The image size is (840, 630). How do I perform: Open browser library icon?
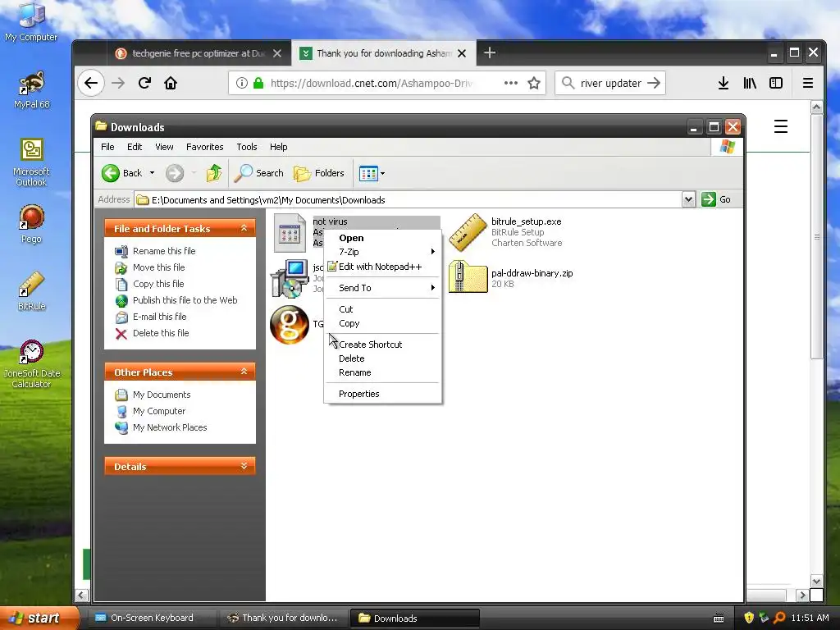click(750, 83)
